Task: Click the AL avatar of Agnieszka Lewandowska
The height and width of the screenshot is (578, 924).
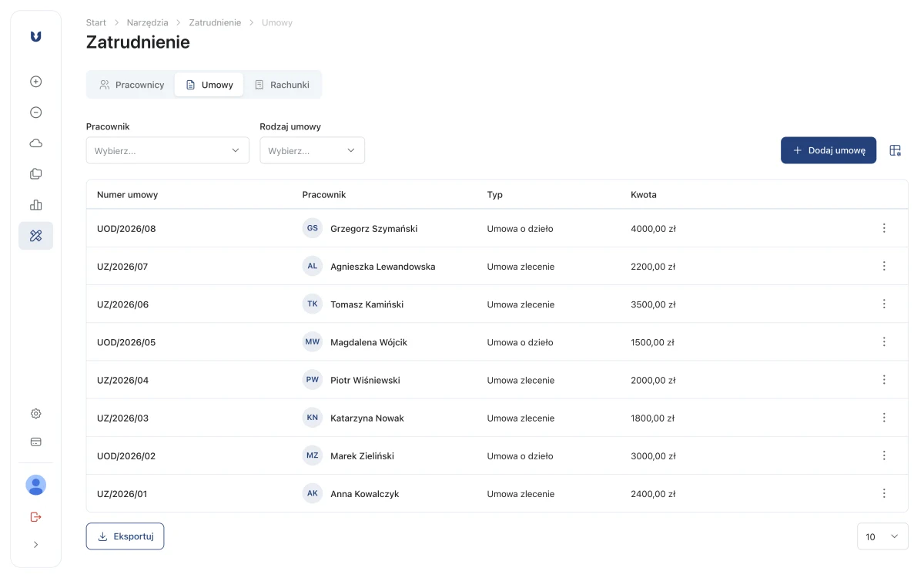Action: tap(313, 266)
